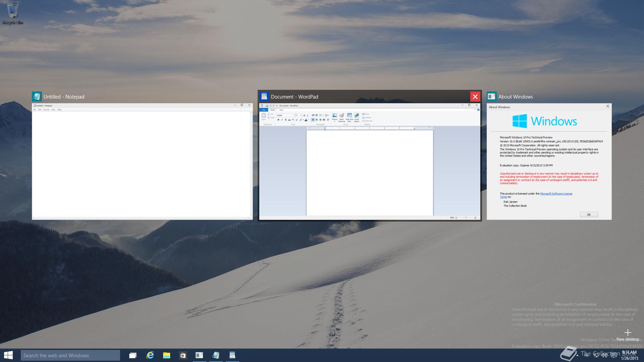
Task: Open network status from the tray icon
Action: click(596, 355)
